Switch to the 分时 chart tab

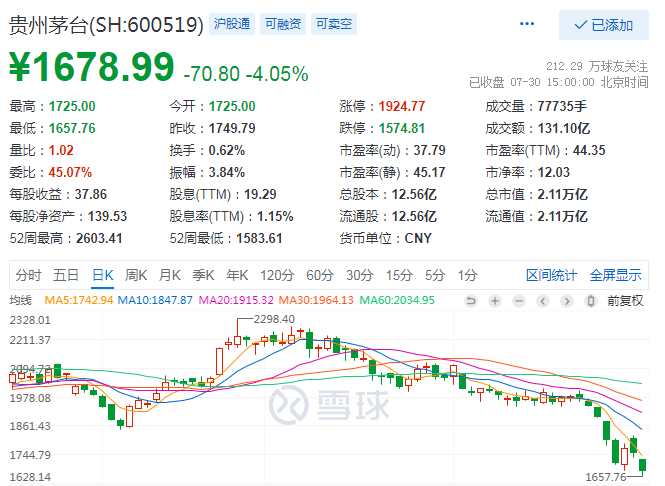(28, 275)
